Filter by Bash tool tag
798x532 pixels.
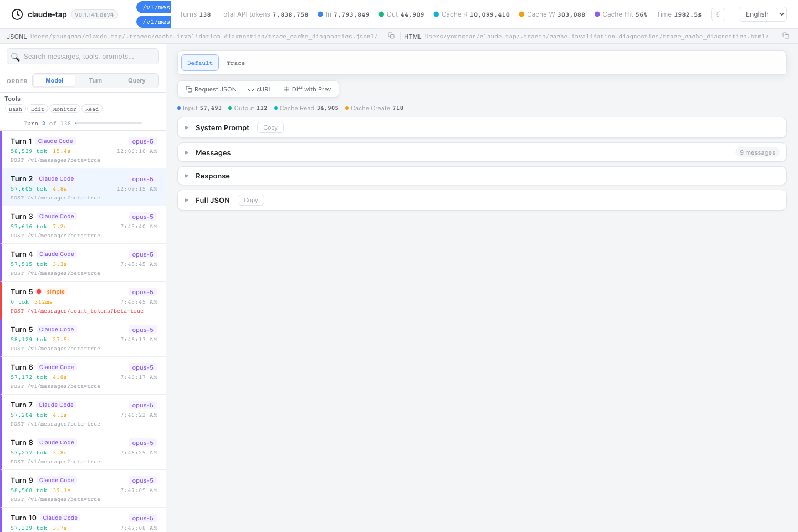click(16, 109)
